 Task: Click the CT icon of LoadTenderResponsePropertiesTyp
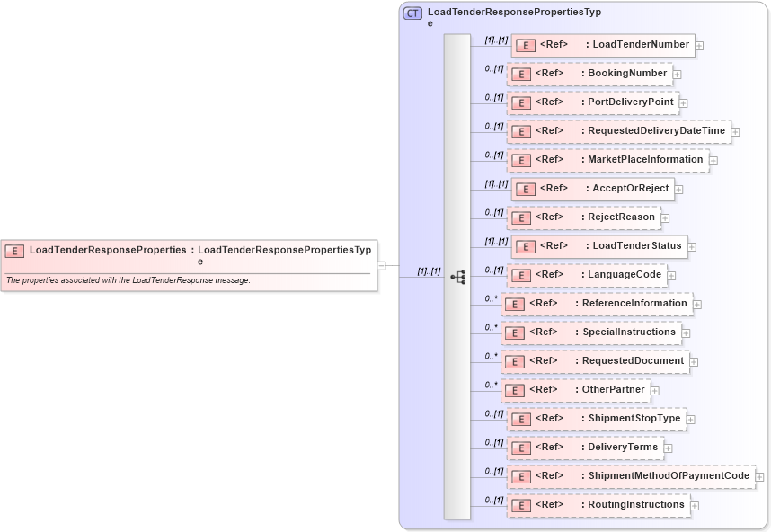pyautogui.click(x=412, y=12)
